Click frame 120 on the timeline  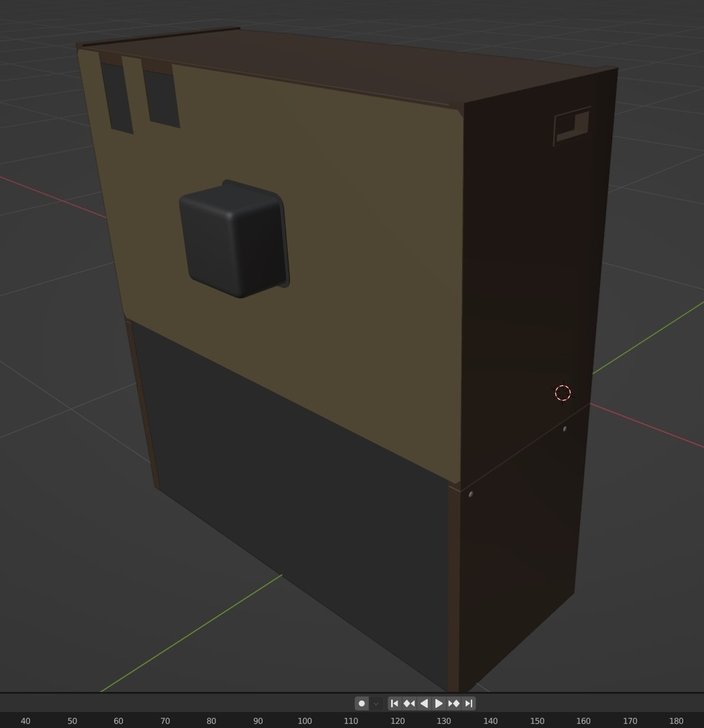(x=398, y=721)
